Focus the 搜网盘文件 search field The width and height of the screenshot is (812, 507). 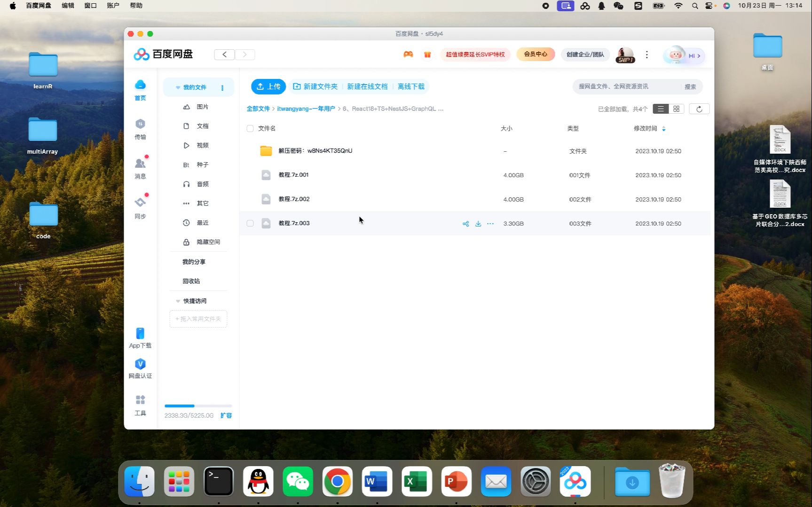pos(627,87)
